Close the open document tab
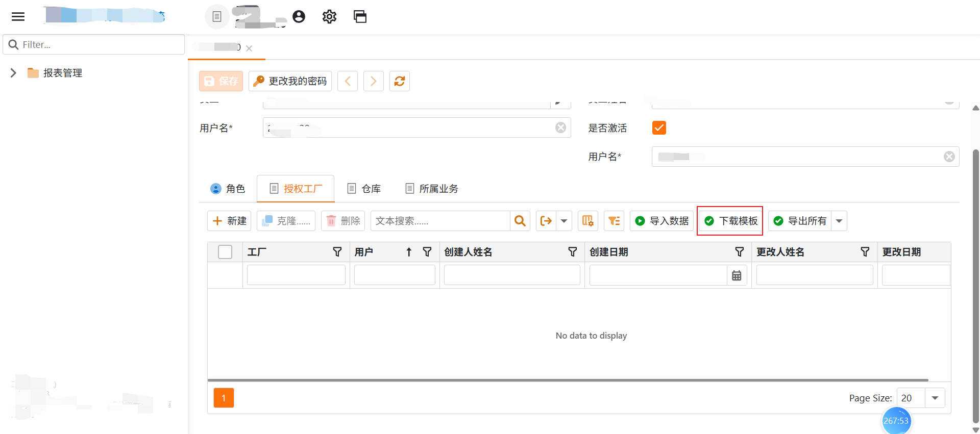Image resolution: width=980 pixels, height=434 pixels. 249,48
